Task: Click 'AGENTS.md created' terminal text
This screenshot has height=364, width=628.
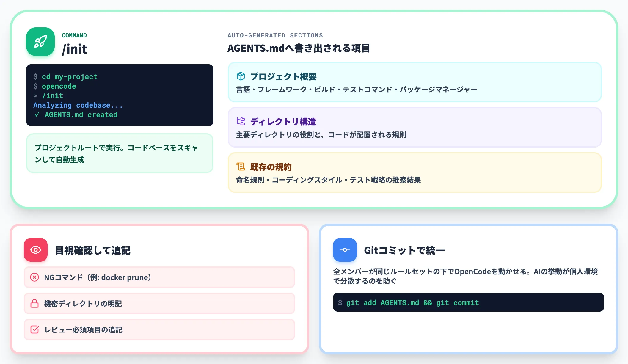Action: pyautogui.click(x=81, y=115)
